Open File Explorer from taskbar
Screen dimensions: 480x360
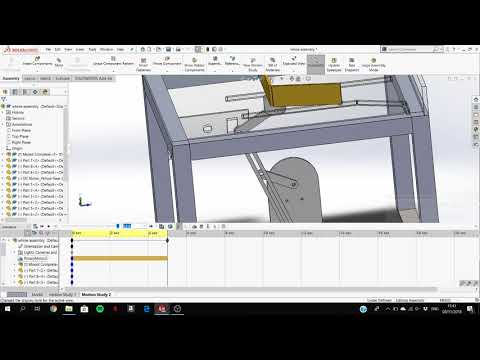[69, 309]
